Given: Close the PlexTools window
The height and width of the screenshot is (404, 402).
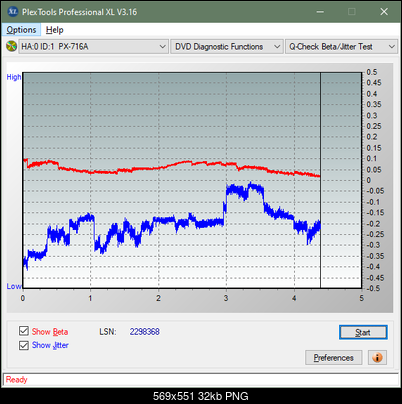Looking at the screenshot, I should 384,12.
